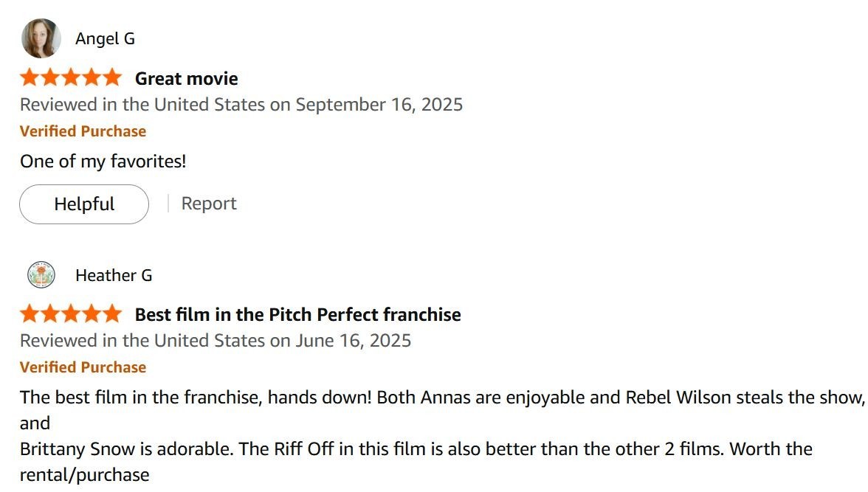Viewport: 868px width, 492px height.
Task: Open the "Great movie" review title
Action: click(186, 79)
